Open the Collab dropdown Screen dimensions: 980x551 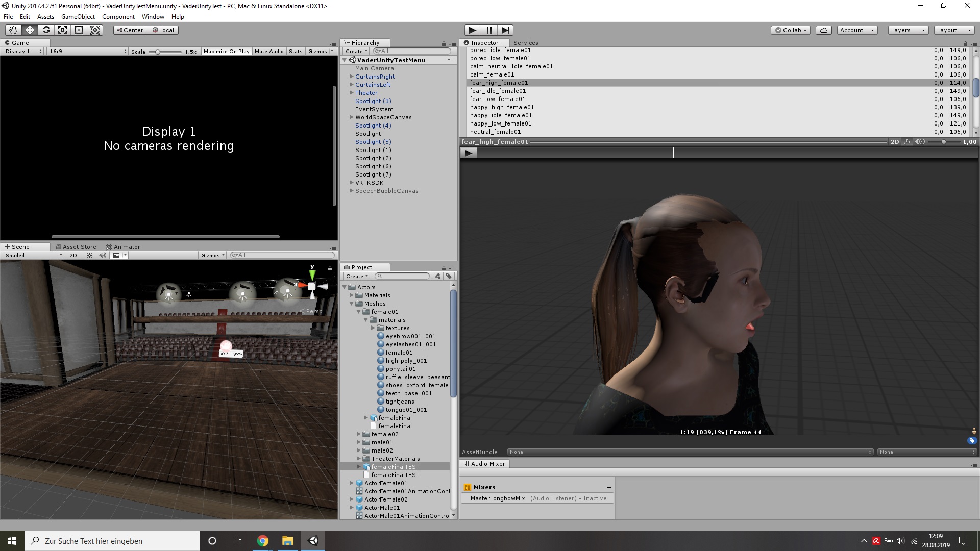point(791,30)
